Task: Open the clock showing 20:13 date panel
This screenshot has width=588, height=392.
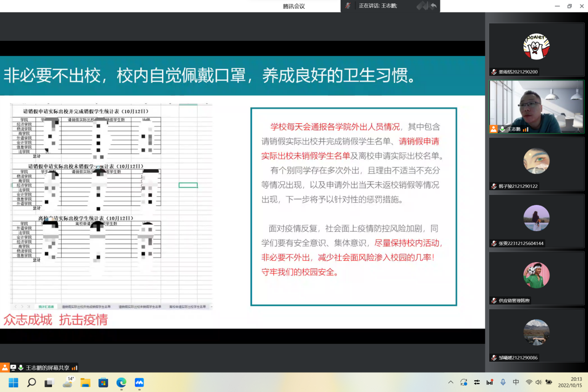Action: point(569,382)
